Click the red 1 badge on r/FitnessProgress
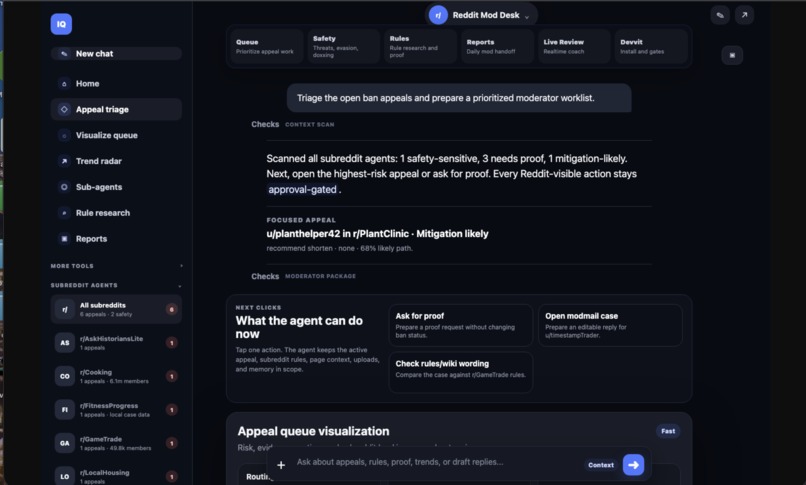806x485 pixels. (x=172, y=409)
